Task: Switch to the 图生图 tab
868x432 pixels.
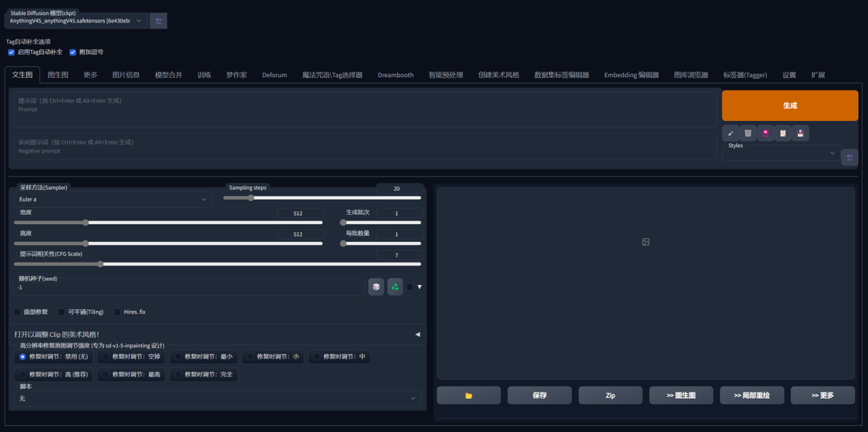Action: click(x=58, y=75)
